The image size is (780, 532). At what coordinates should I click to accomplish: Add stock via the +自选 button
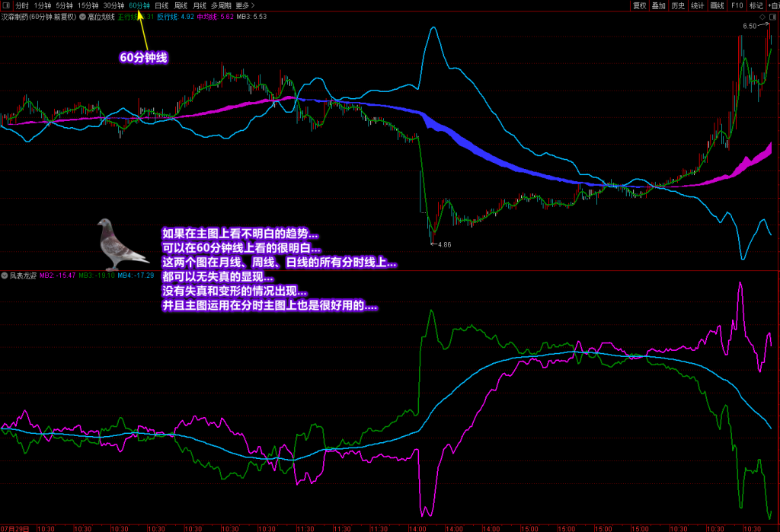[774, 5]
